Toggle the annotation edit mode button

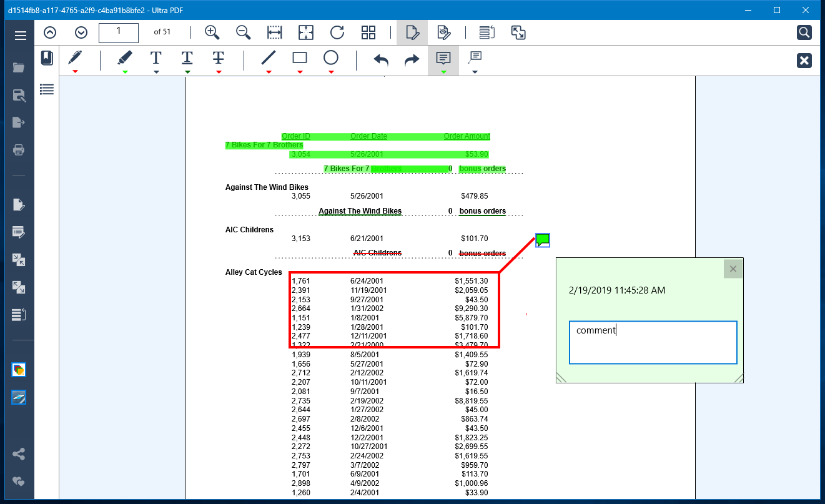pyautogui.click(x=412, y=32)
